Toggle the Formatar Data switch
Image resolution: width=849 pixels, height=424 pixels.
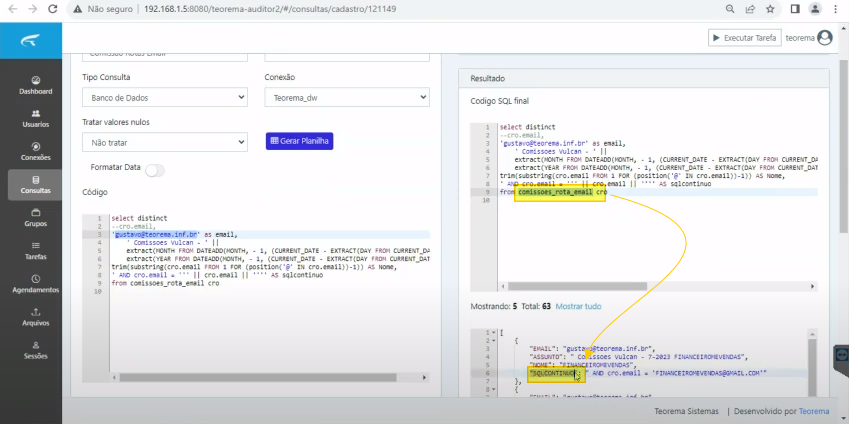tap(154, 171)
